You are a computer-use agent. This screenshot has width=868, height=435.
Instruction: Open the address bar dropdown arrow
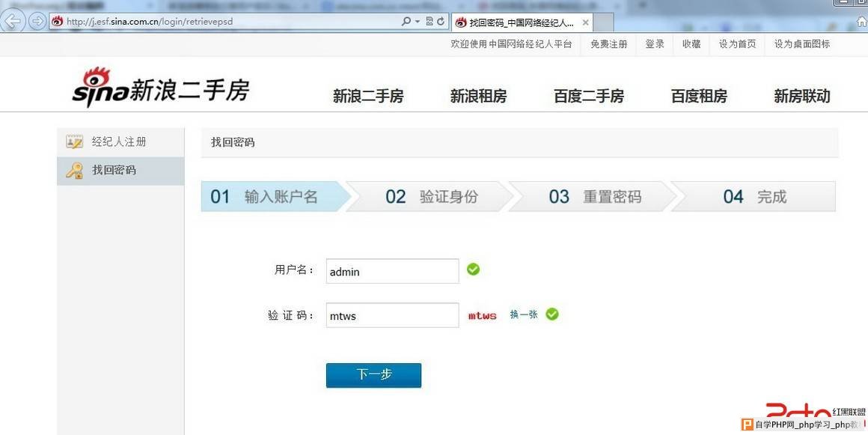418,22
